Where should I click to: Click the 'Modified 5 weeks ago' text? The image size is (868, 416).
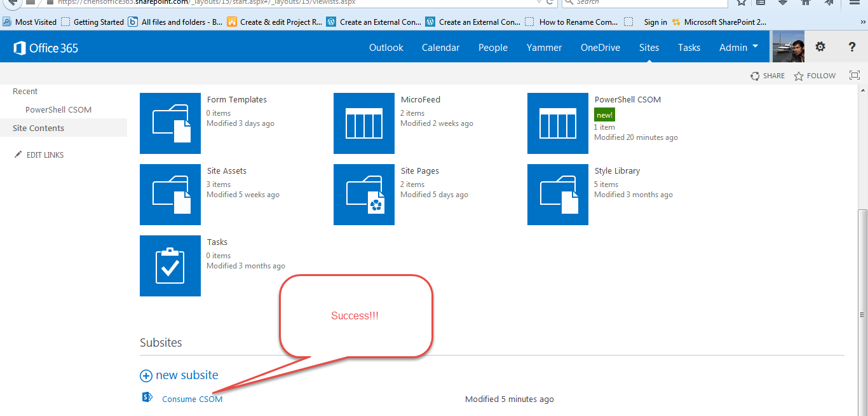click(x=243, y=195)
